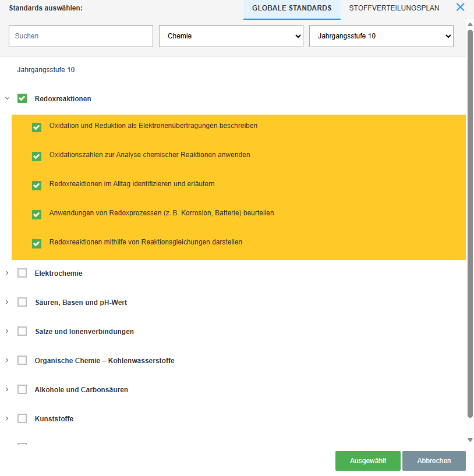Check the Organische Chemie – Kohlenwasserstoffe checkbox
The height and width of the screenshot is (476, 474).
pyautogui.click(x=22, y=360)
